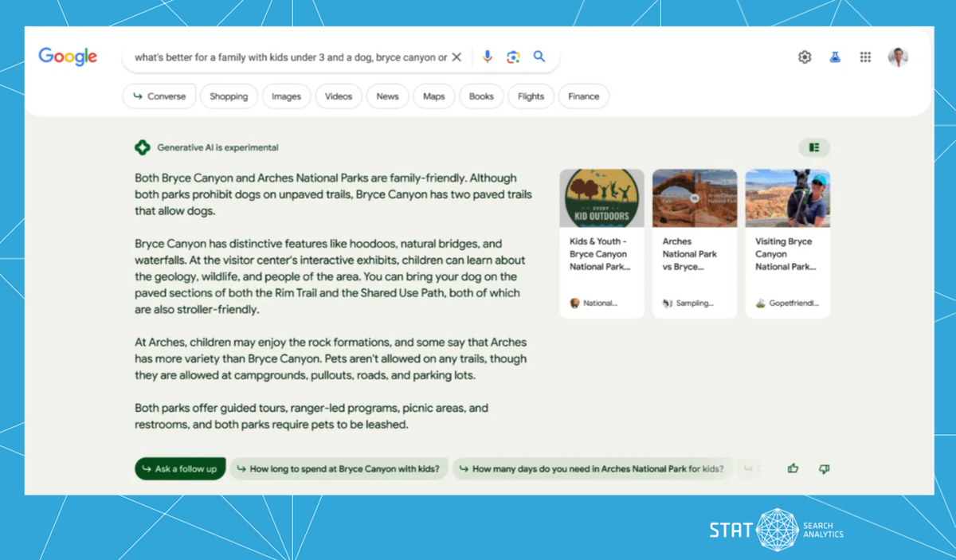Expand the AI snapshot with the view icon
The width and height of the screenshot is (956, 560).
pyautogui.click(x=813, y=147)
